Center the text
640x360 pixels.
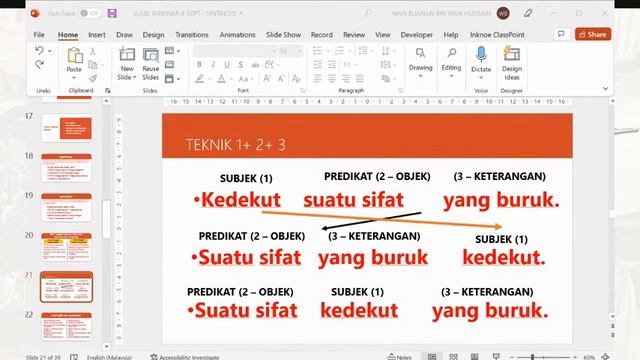coord(332,78)
